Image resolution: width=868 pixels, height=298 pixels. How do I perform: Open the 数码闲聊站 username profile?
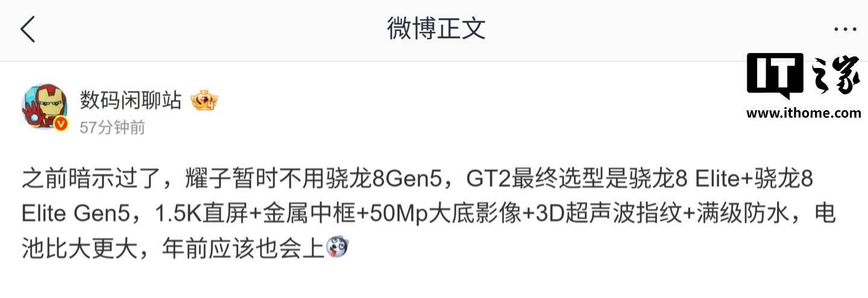click(131, 101)
